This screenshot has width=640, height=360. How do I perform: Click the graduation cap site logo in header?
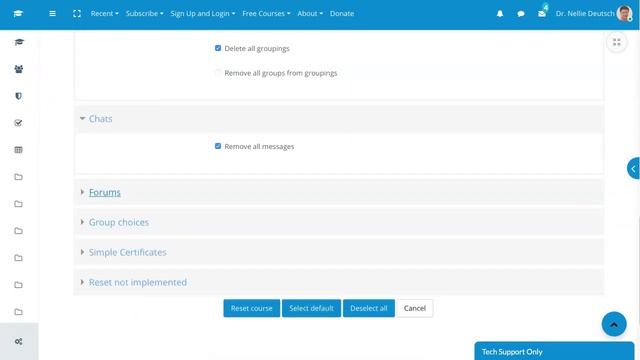(x=18, y=13)
